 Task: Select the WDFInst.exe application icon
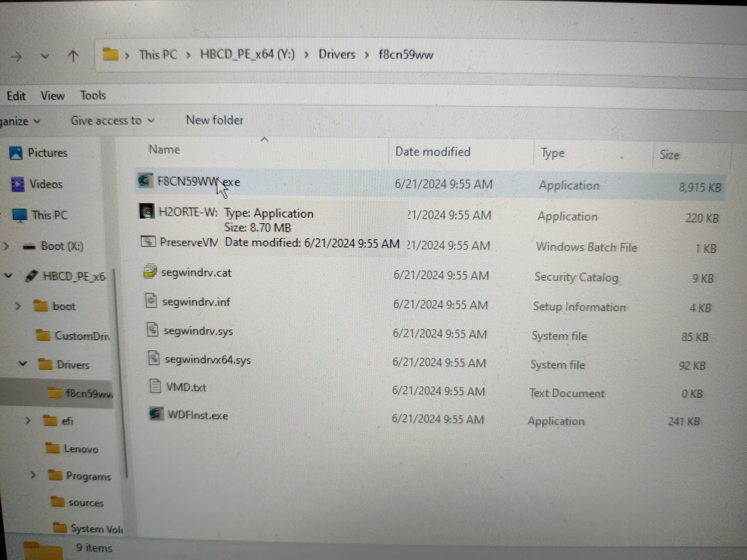(156, 413)
